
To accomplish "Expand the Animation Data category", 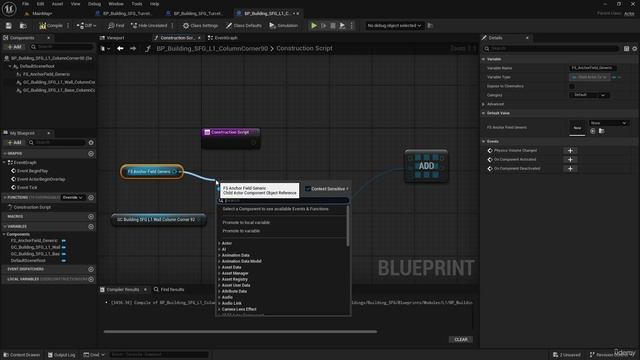I will [x=220, y=256].
